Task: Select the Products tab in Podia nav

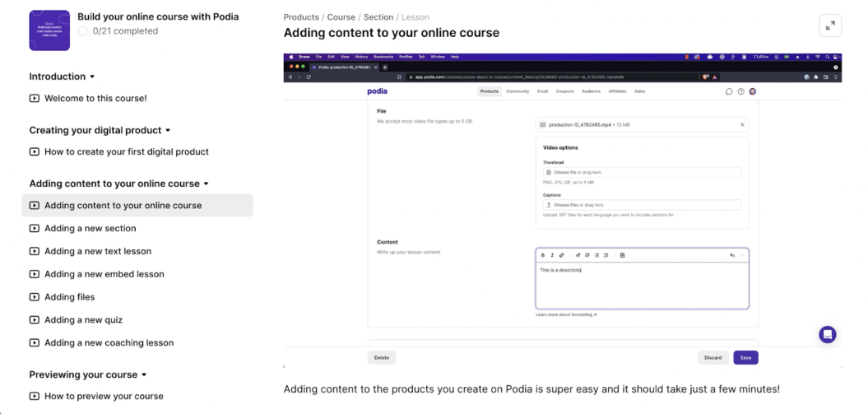Action: [x=490, y=91]
